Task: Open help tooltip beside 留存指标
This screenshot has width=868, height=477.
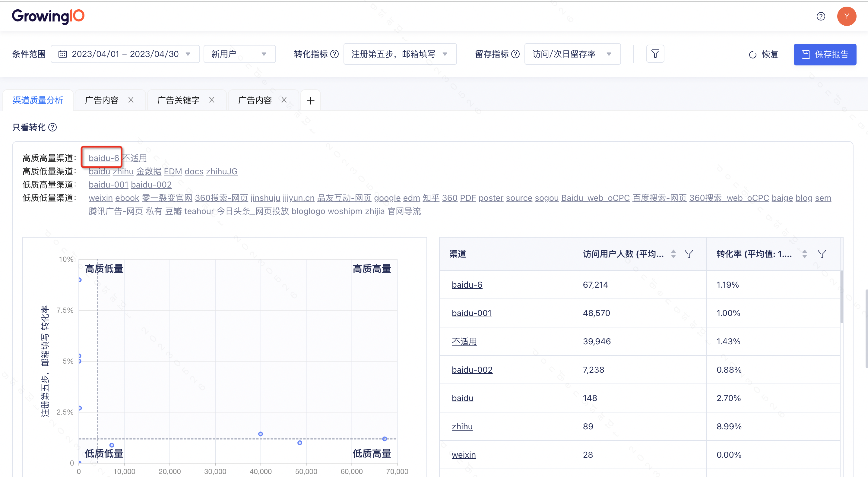Action: click(515, 54)
